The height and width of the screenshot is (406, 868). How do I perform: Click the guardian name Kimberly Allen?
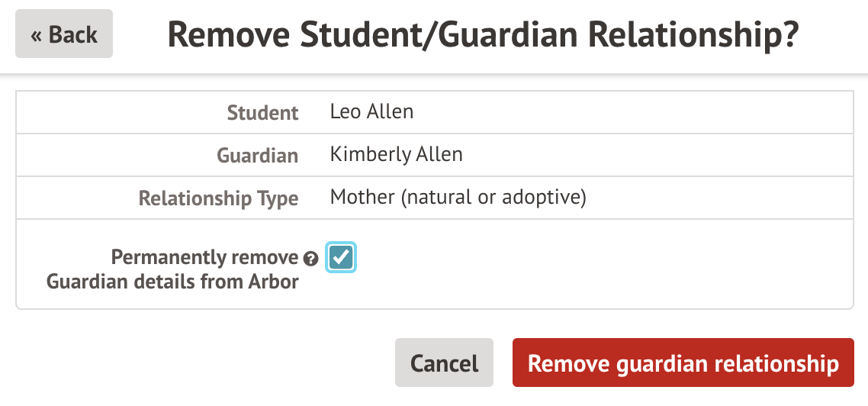(396, 154)
